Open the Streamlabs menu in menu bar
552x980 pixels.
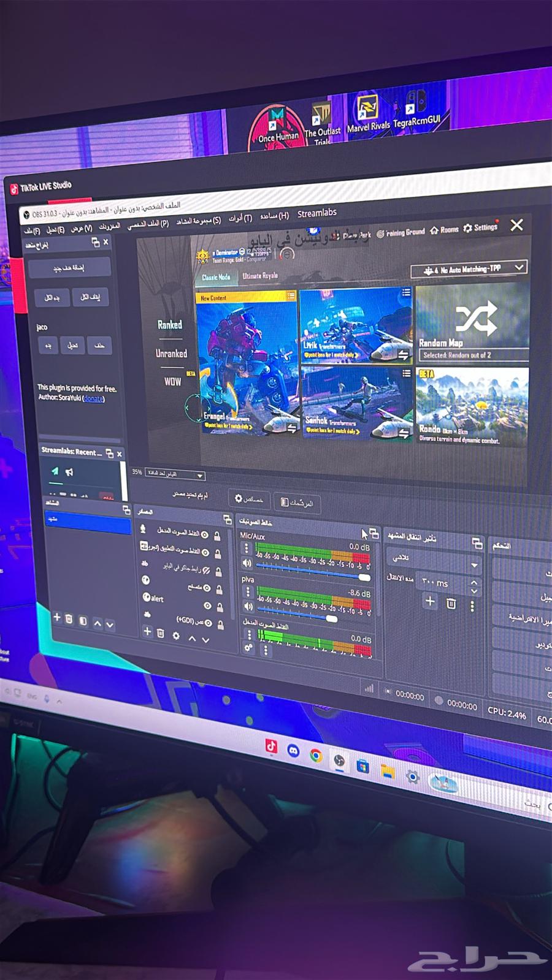316,213
